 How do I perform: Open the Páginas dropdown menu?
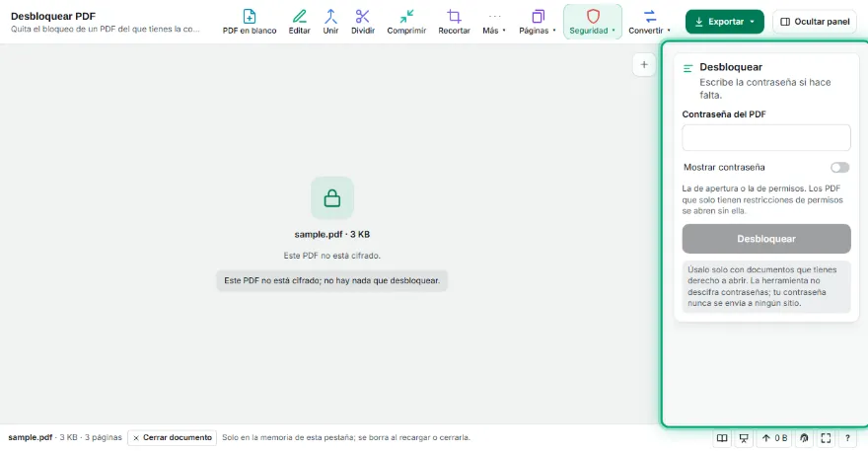coord(537,22)
